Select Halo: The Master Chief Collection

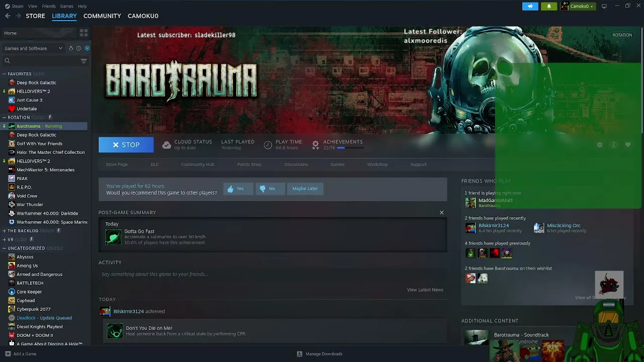tap(50, 152)
